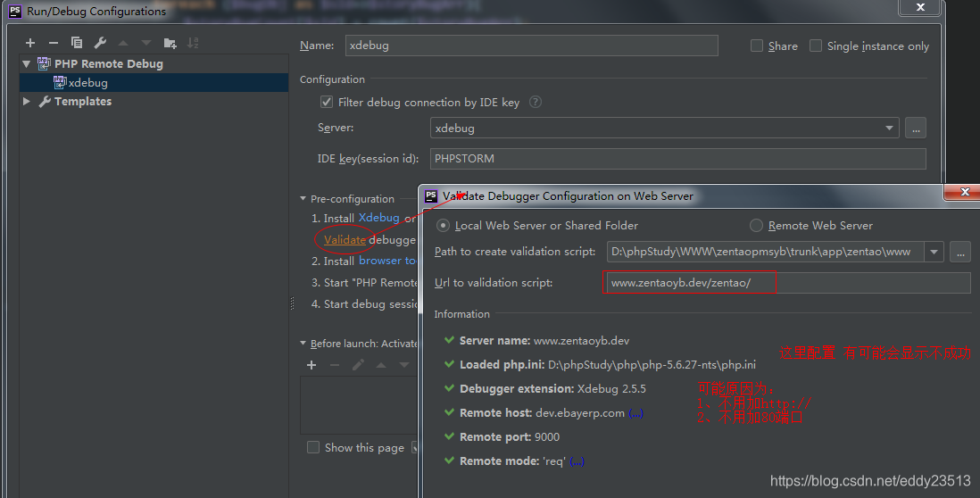Add a new run configuration
This screenshot has height=498, width=980.
tap(30, 43)
